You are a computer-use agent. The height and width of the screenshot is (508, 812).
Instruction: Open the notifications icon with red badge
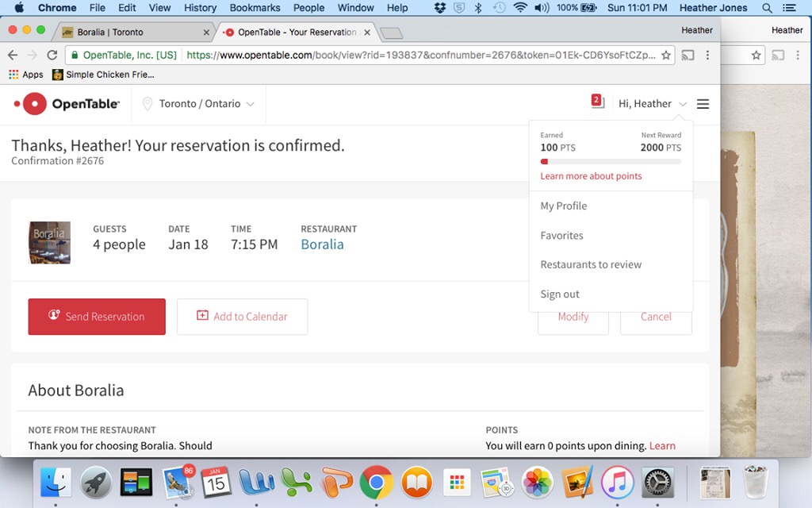click(597, 102)
